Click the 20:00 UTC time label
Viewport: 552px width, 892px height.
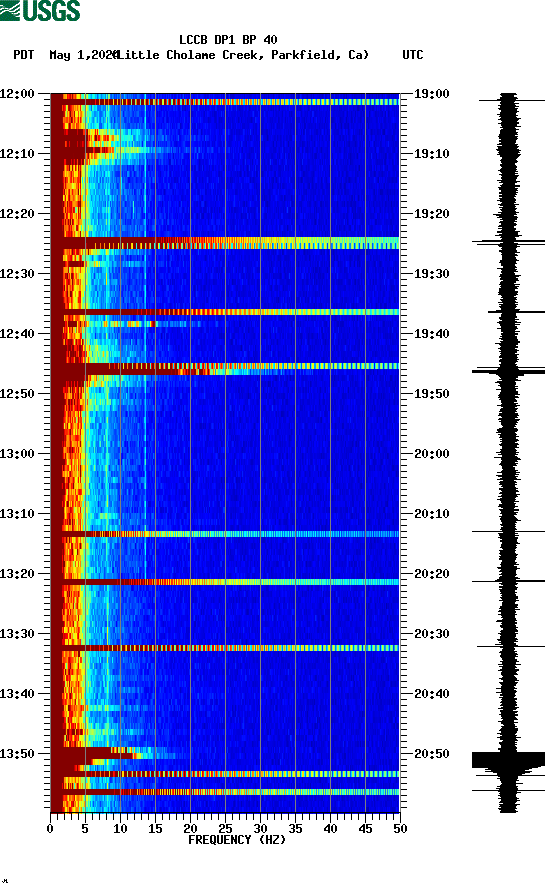pyautogui.click(x=432, y=454)
